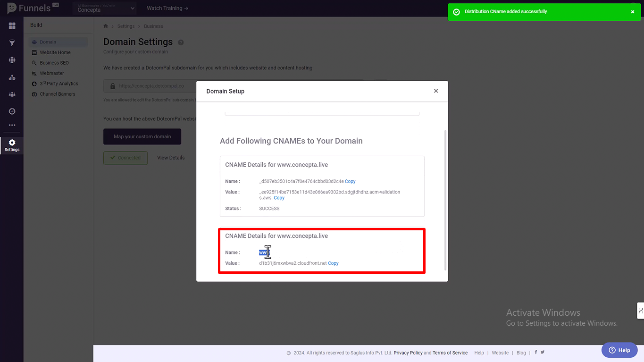Open the circular reports icon in left rail
This screenshot has height=362, width=644.
pos(12,111)
